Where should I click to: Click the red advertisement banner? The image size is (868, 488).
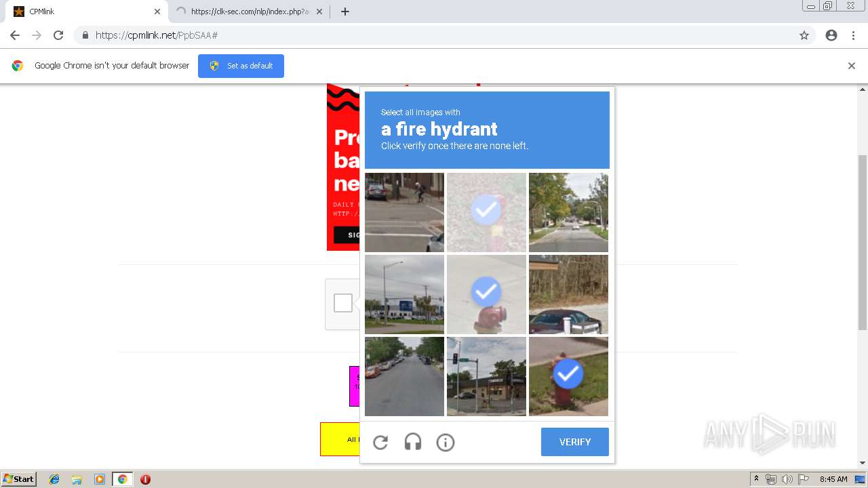click(343, 167)
